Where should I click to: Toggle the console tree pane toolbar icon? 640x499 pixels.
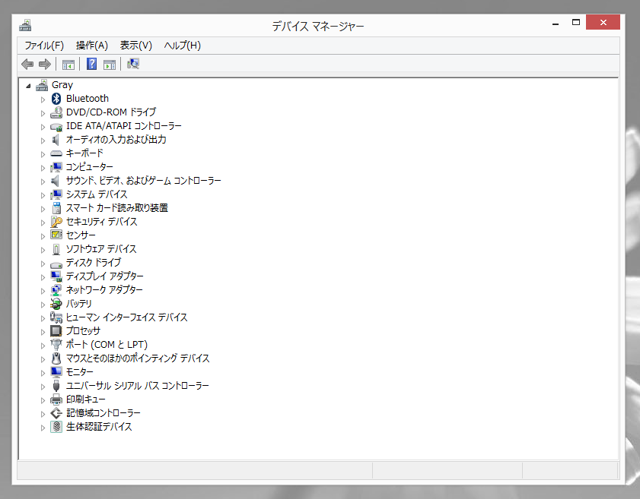click(68, 64)
